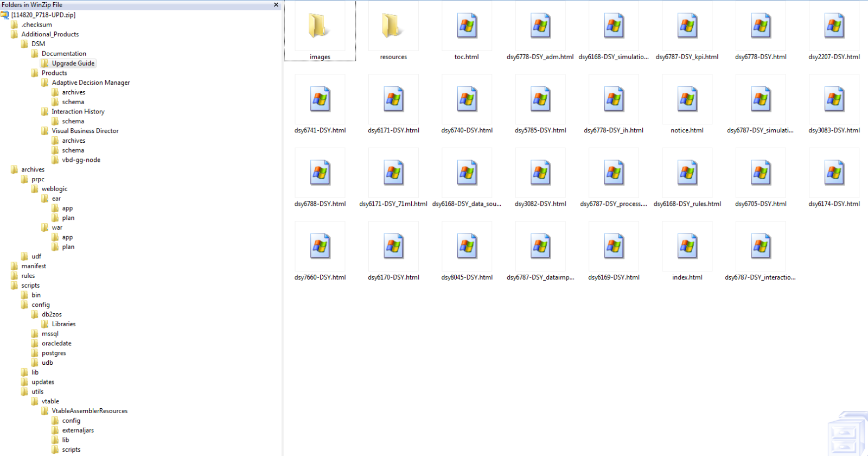Select the DSM folder in tree

click(38, 44)
